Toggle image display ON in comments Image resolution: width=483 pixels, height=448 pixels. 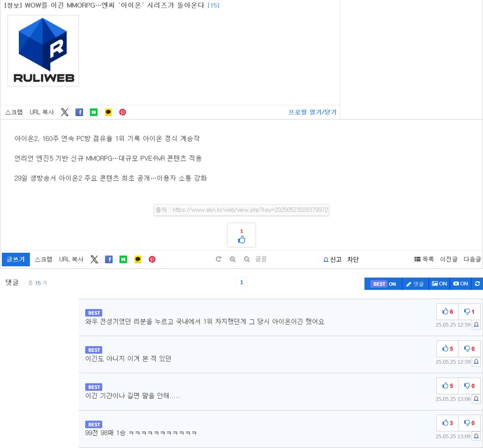click(439, 284)
